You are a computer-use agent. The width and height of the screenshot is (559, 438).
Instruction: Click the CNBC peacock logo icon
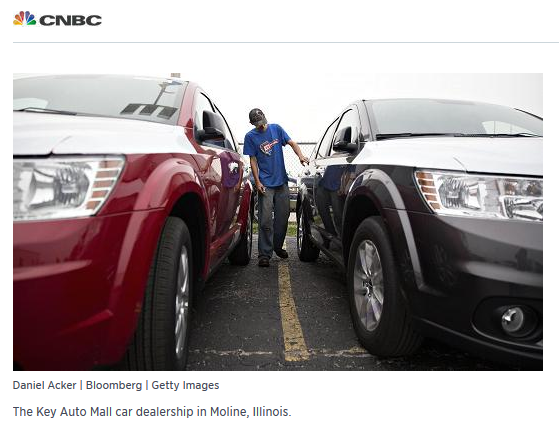[x=25, y=19]
